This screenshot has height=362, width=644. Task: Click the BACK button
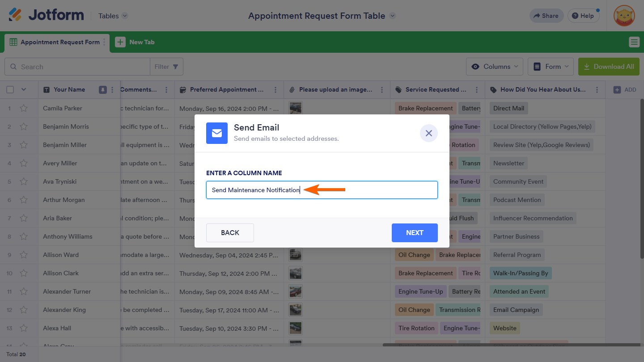click(x=230, y=233)
